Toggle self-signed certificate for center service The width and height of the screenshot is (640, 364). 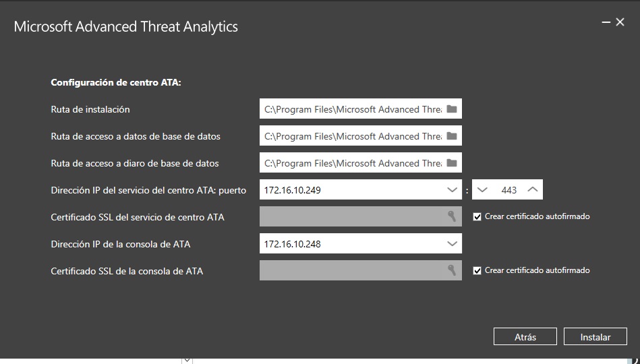pyautogui.click(x=477, y=217)
